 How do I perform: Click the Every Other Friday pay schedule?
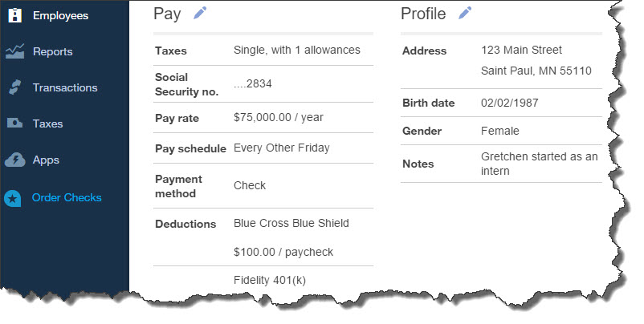pos(282,148)
